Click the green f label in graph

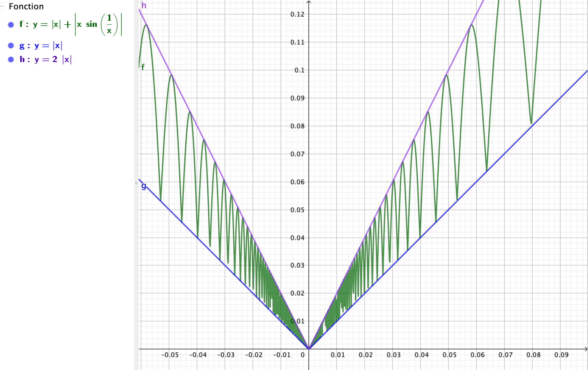(143, 67)
